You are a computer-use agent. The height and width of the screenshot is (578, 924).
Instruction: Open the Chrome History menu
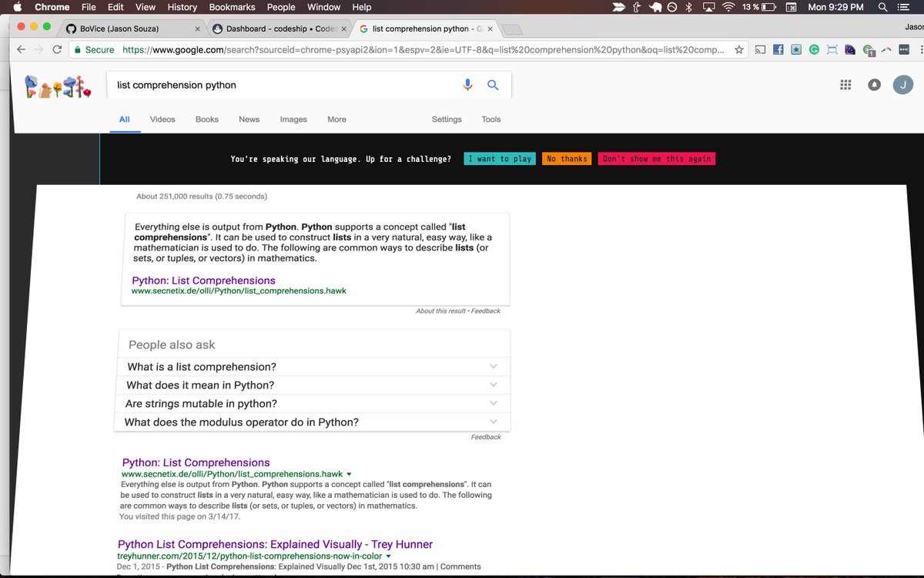click(182, 7)
